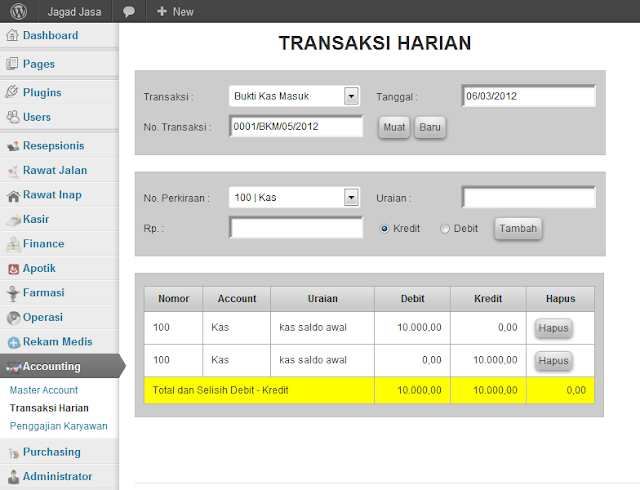Image resolution: width=640 pixels, height=490 pixels.
Task: Open the Operasi module
Action: (43, 317)
